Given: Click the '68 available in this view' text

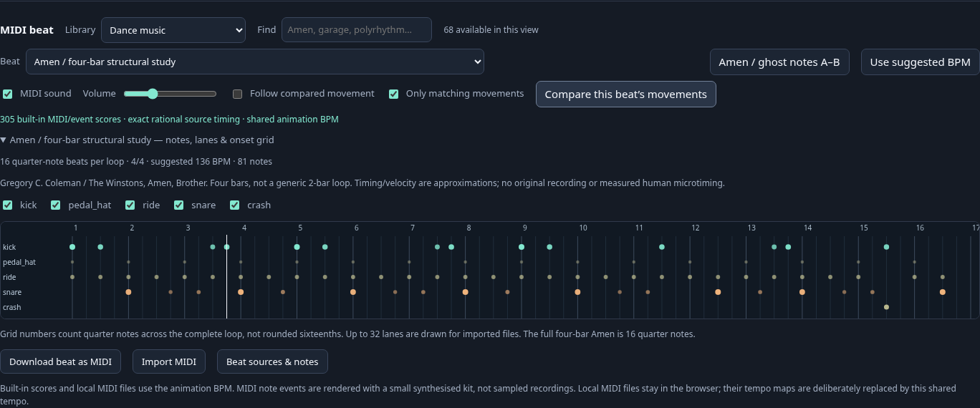Looking at the screenshot, I should point(491,30).
